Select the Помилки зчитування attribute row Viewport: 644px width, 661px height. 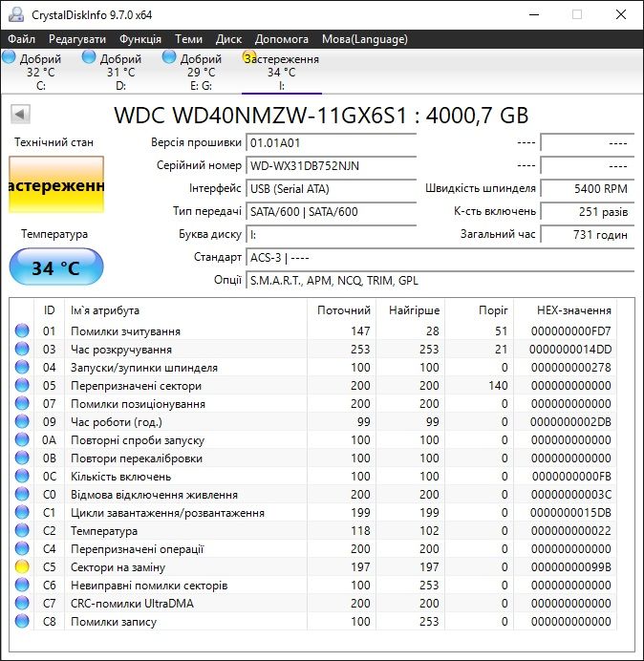[x=314, y=330]
